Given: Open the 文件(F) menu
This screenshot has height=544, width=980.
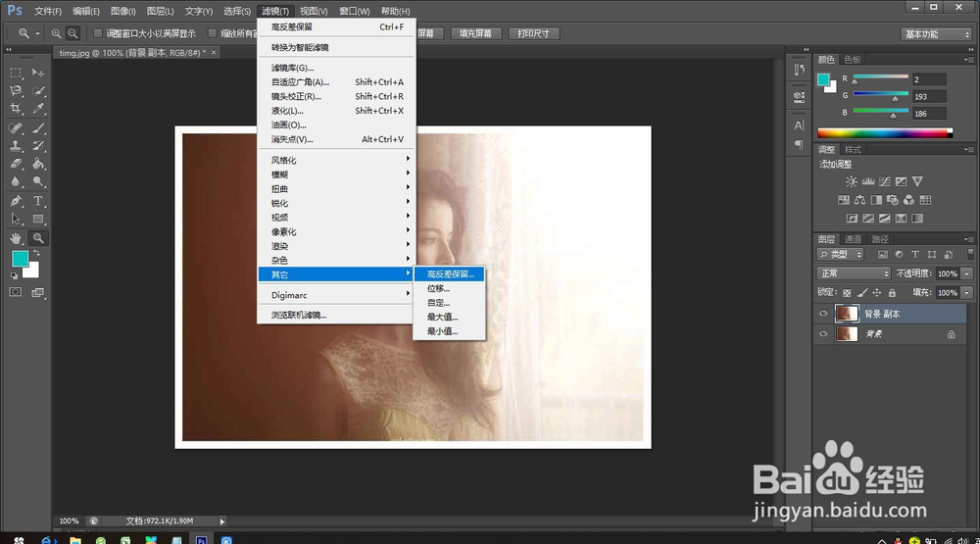Looking at the screenshot, I should pyautogui.click(x=47, y=11).
